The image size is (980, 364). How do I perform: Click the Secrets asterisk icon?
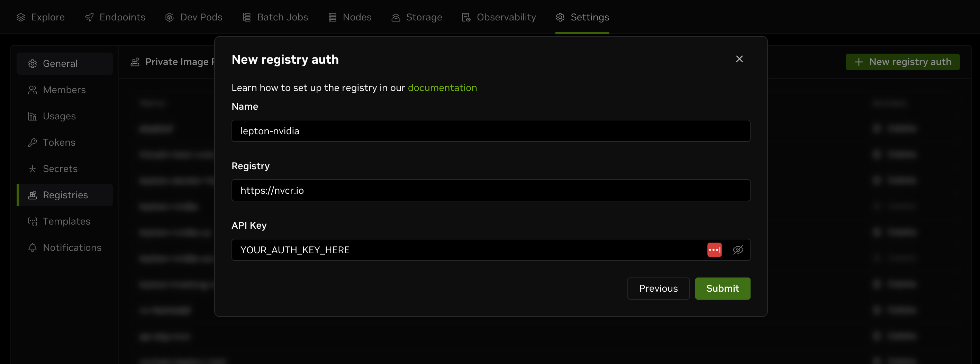33,169
